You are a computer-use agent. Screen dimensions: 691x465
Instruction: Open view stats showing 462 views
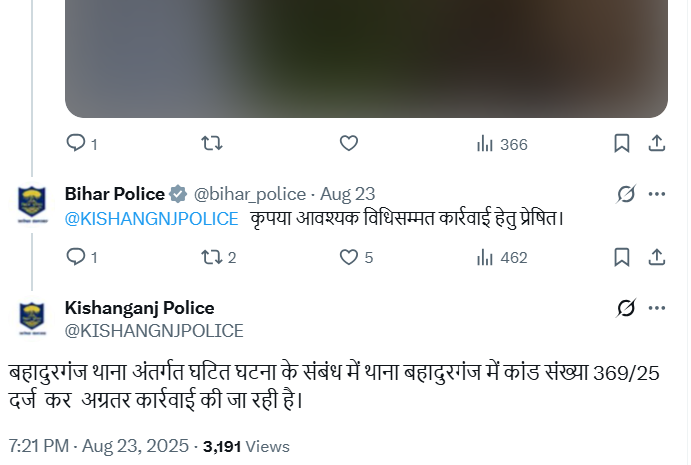tap(501, 257)
